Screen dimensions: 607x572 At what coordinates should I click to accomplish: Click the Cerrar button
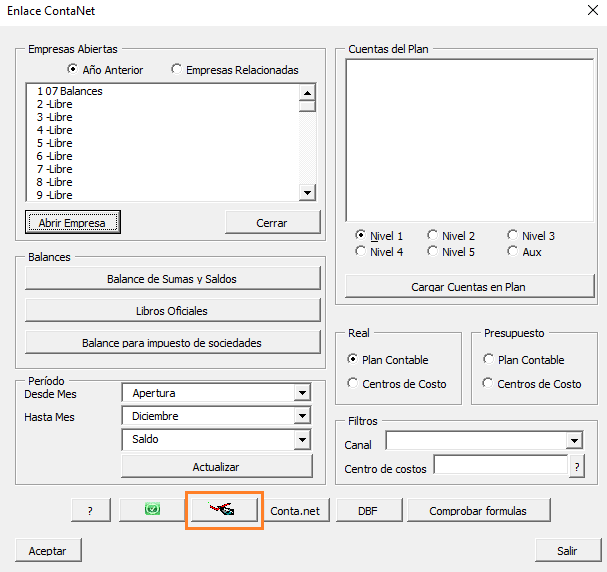click(273, 222)
